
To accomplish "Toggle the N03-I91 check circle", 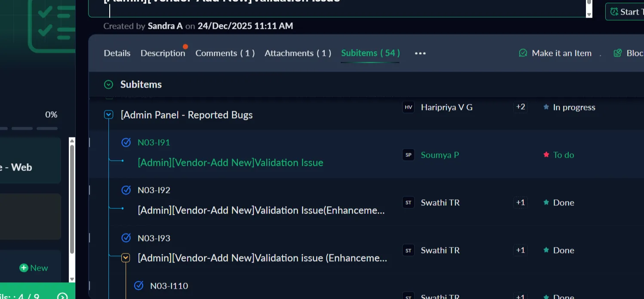I will [126, 142].
